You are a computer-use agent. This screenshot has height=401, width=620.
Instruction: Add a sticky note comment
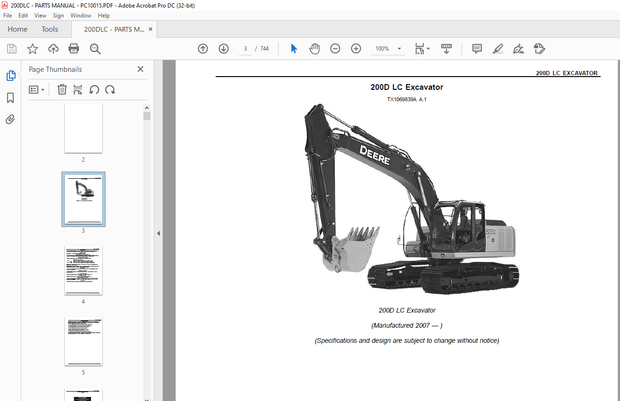click(x=477, y=49)
